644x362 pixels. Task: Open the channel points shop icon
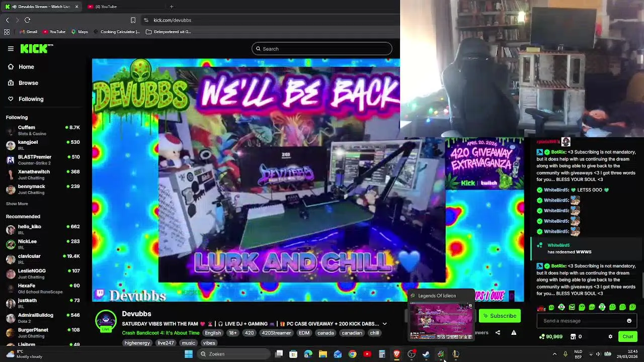[x=573, y=336]
